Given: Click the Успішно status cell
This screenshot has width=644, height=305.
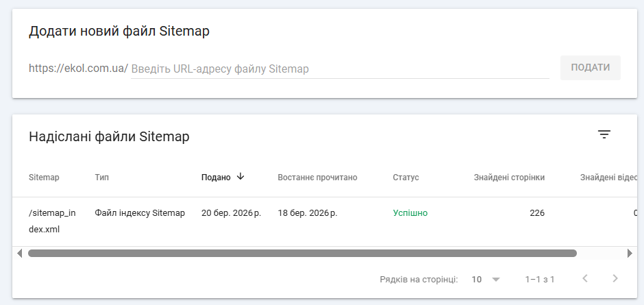Looking at the screenshot, I should click(410, 213).
